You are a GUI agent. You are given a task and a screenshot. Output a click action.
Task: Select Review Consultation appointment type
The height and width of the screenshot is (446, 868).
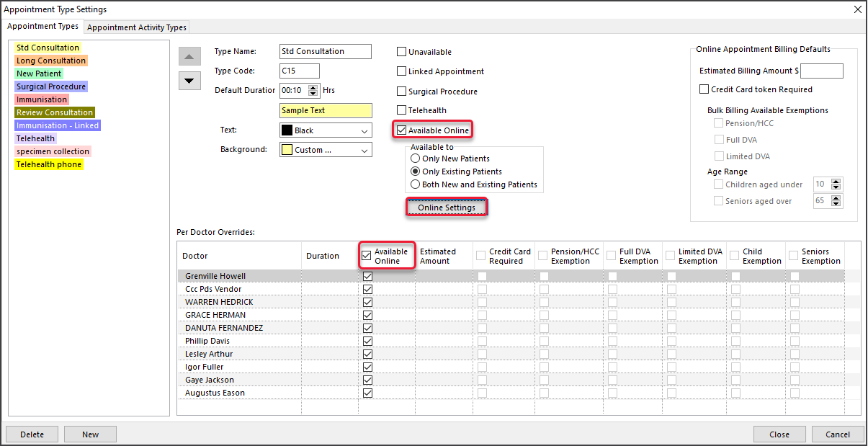coord(55,112)
